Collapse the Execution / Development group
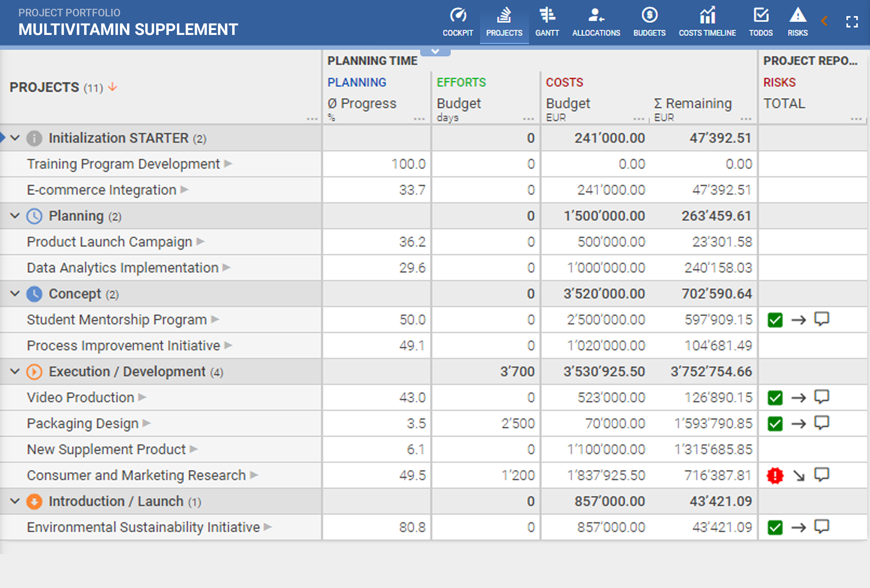Viewport: 870px width, 588px height. (15, 371)
